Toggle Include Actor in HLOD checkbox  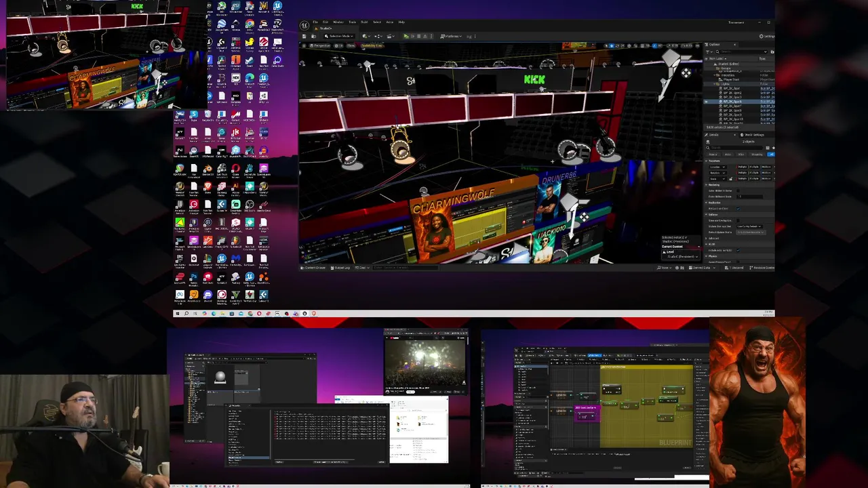(738, 250)
